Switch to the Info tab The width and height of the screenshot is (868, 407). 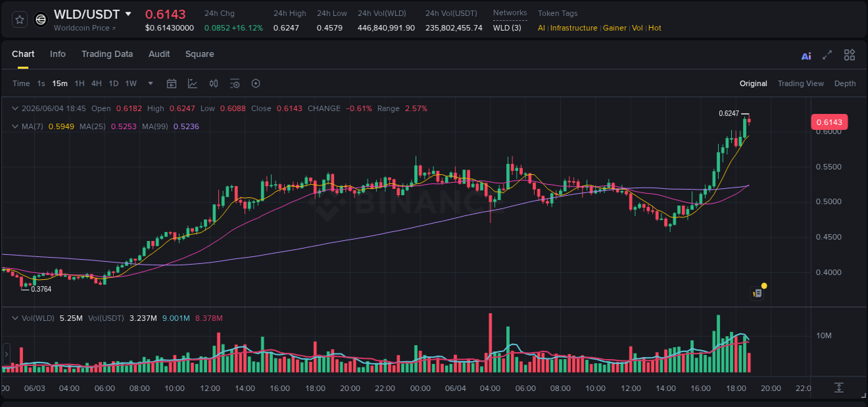coord(58,54)
